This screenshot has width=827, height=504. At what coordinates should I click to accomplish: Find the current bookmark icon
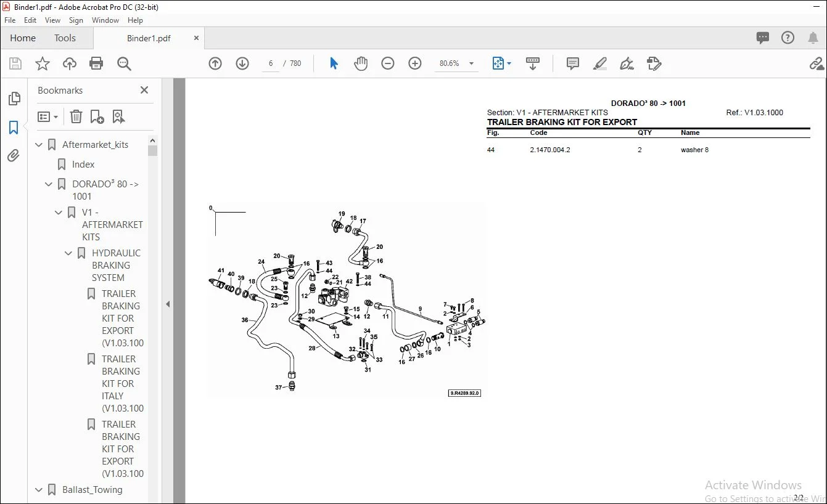pyautogui.click(x=118, y=116)
